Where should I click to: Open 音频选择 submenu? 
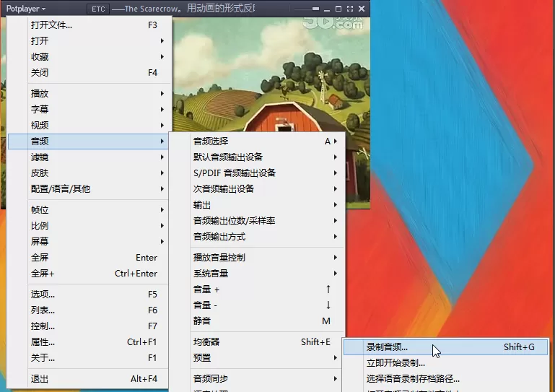click(258, 141)
